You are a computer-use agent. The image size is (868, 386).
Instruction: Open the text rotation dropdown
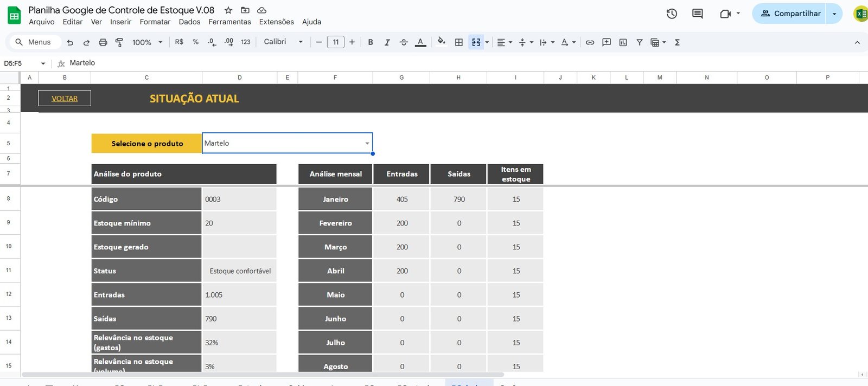click(x=568, y=42)
